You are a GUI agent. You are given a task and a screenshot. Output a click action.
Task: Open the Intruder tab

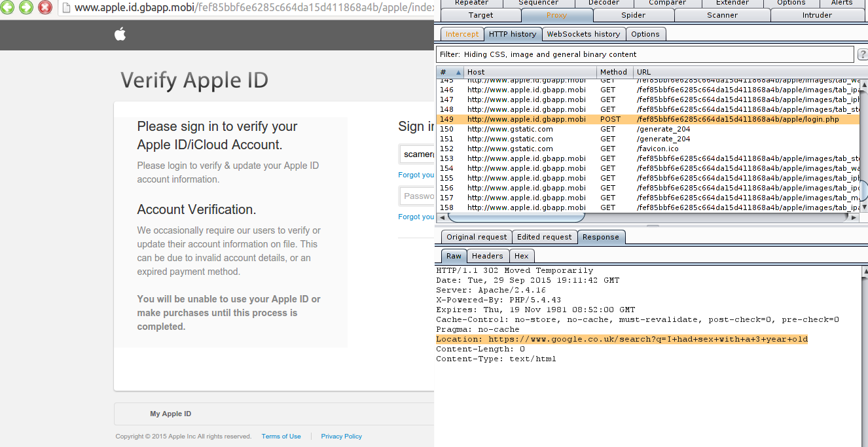pyautogui.click(x=817, y=15)
